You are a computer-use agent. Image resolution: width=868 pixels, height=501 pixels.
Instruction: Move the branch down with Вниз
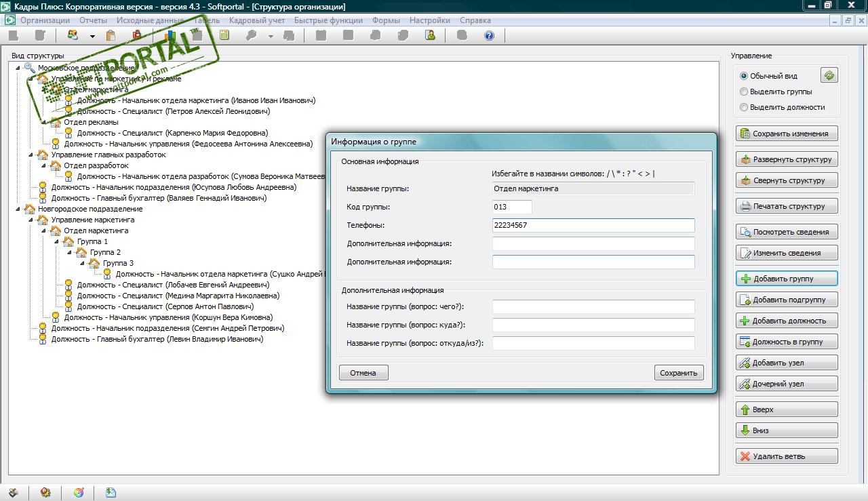point(787,430)
